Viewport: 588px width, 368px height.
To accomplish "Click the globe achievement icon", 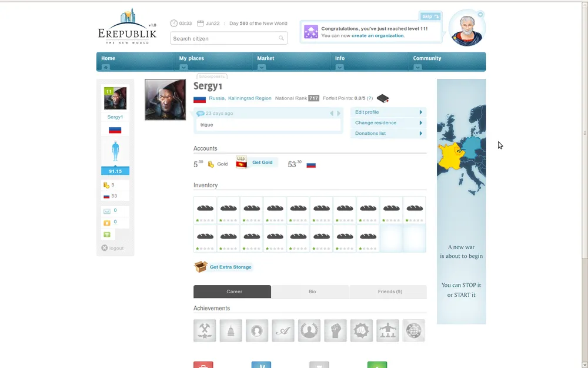I will 413,331.
